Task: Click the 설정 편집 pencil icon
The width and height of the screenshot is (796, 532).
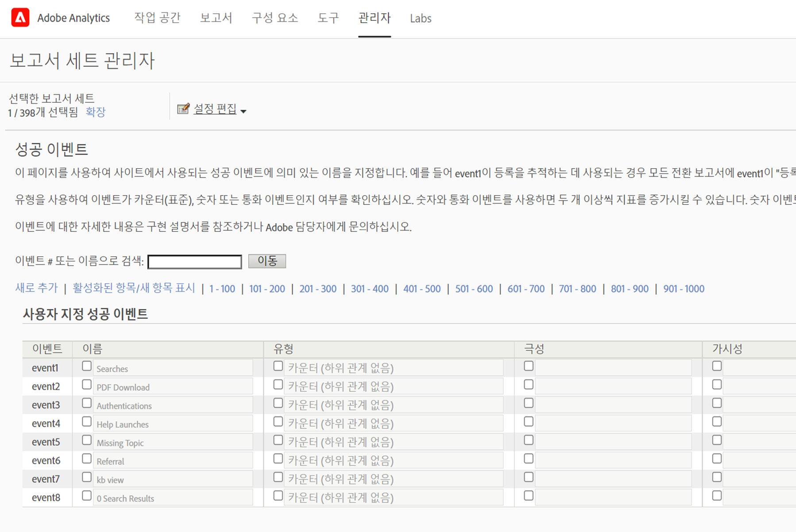Action: pos(183,109)
